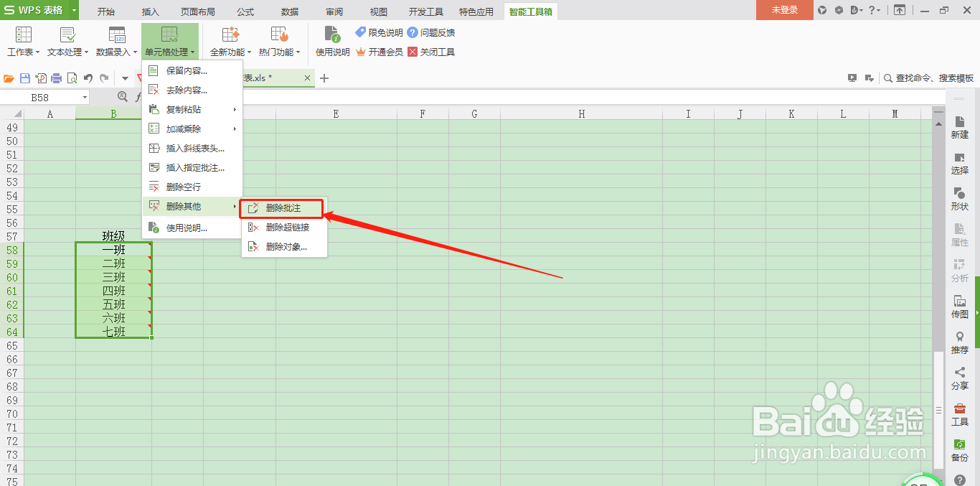Expand the 加减乘除 submenu

click(192, 128)
